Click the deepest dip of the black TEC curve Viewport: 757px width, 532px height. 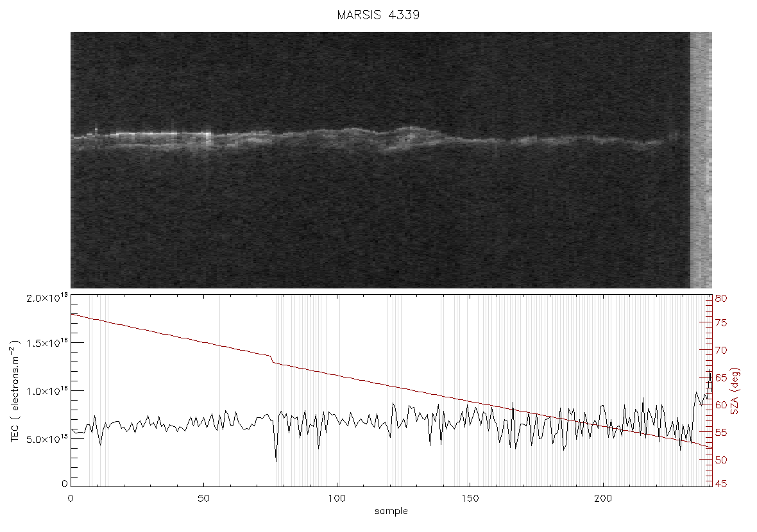coord(276,461)
